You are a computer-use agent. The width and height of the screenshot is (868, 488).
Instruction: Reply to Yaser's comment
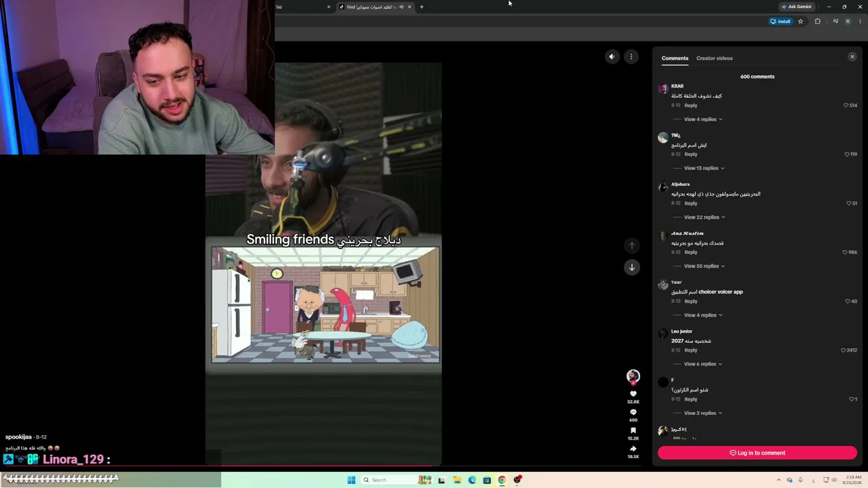(x=690, y=301)
